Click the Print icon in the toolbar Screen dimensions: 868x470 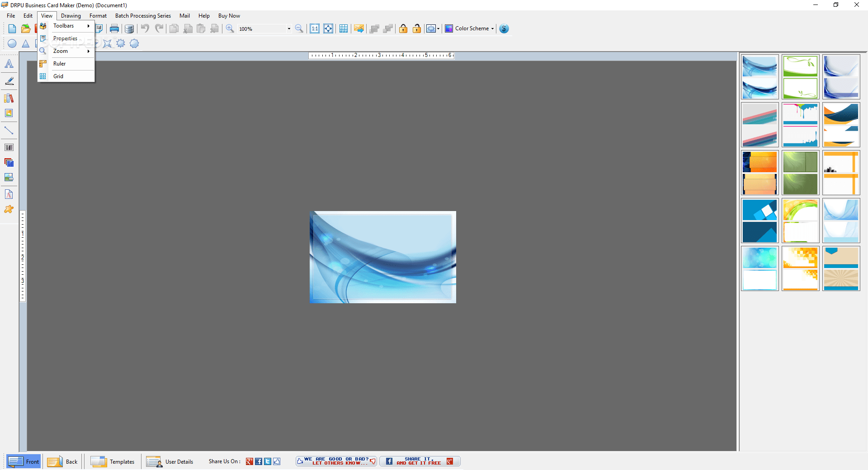tap(114, 28)
